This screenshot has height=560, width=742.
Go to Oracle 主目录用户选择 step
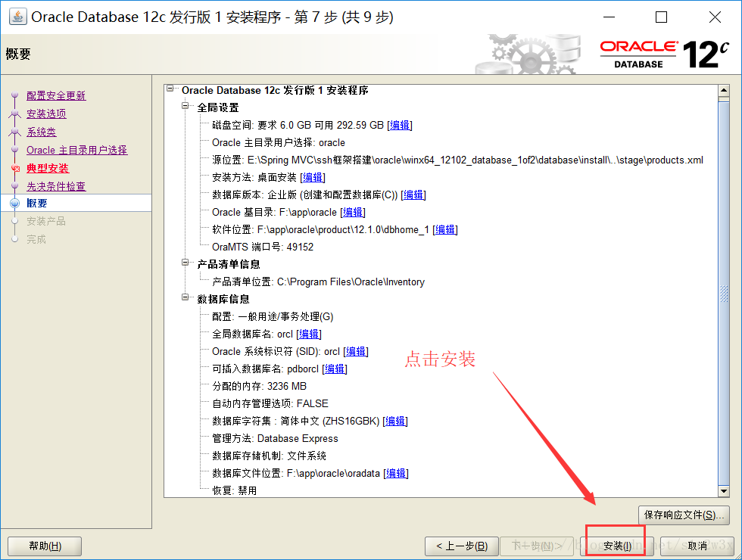click(76, 150)
